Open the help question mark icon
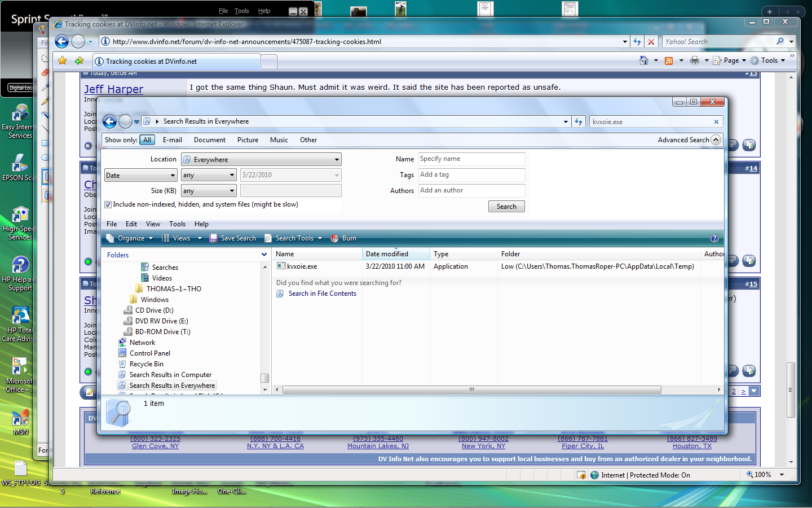 [714, 238]
